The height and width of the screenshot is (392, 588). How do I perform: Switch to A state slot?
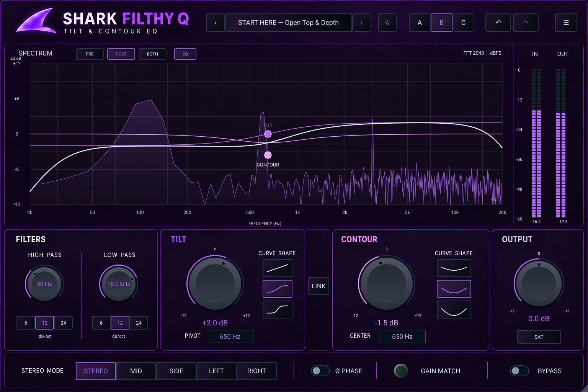420,23
